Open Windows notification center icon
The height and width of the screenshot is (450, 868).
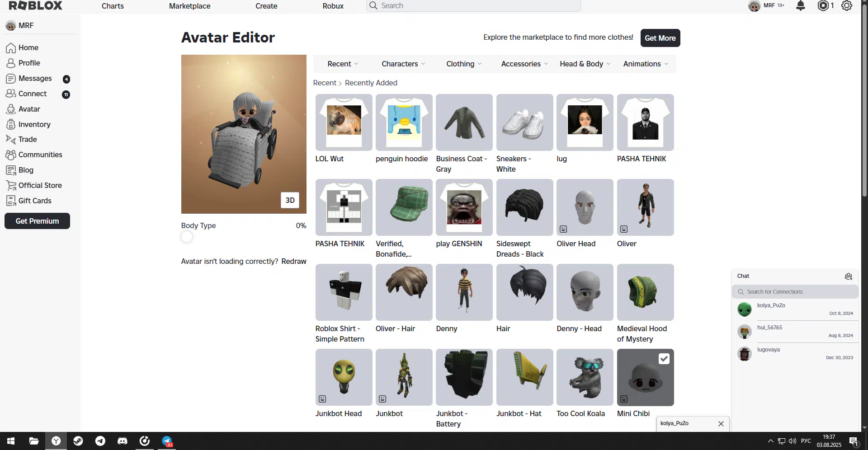click(x=854, y=441)
